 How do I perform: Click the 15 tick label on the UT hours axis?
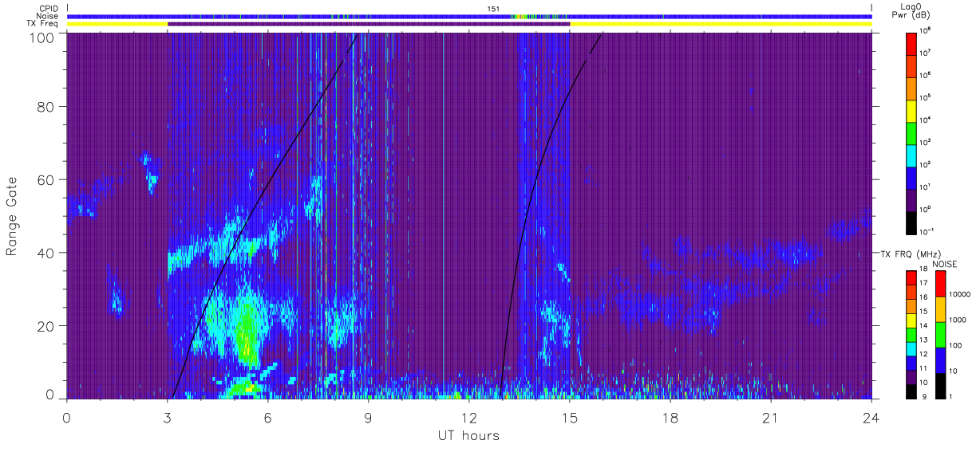[569, 417]
